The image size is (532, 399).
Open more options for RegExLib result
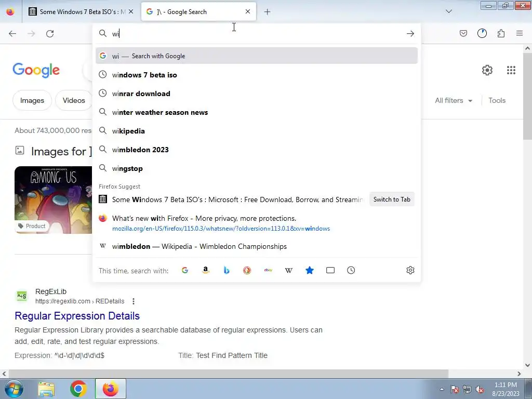click(134, 301)
